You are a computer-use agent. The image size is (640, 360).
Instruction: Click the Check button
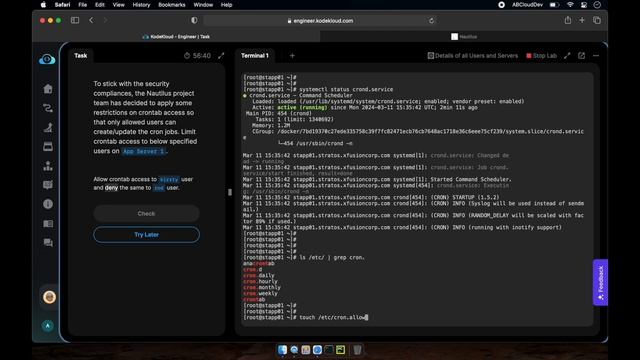(147, 213)
